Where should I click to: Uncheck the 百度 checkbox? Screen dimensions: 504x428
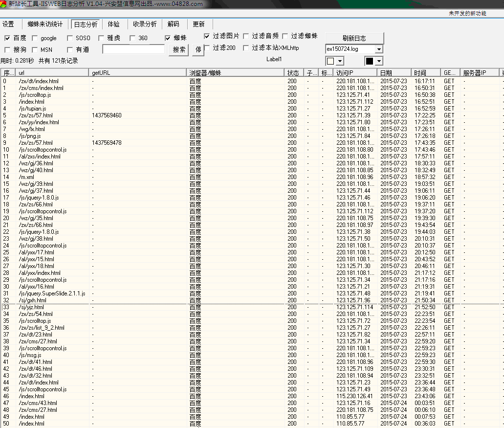pos(7,38)
